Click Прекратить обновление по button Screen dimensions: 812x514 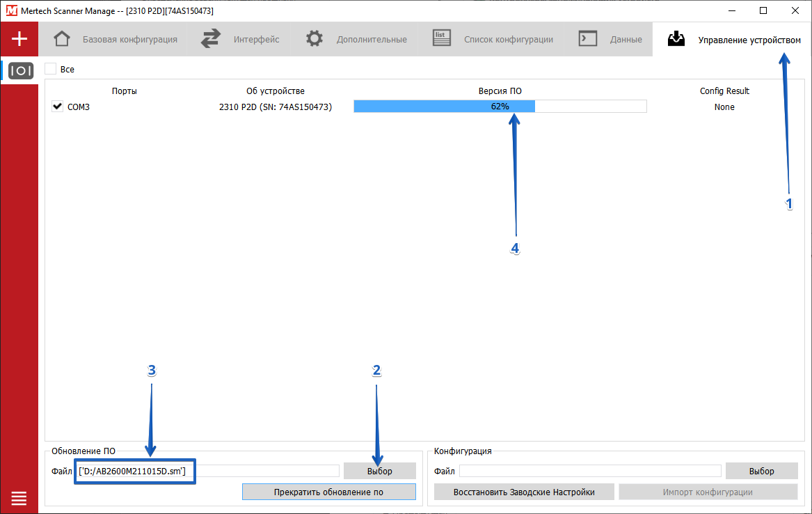click(329, 492)
